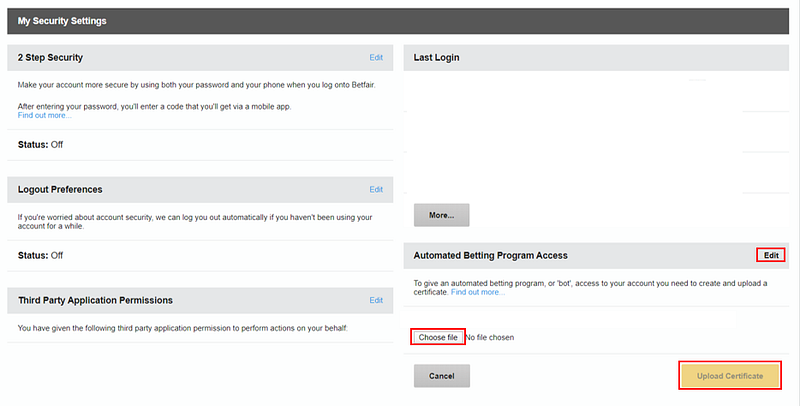Click the More... button under Last Login
The width and height of the screenshot is (800, 406).
coord(441,215)
